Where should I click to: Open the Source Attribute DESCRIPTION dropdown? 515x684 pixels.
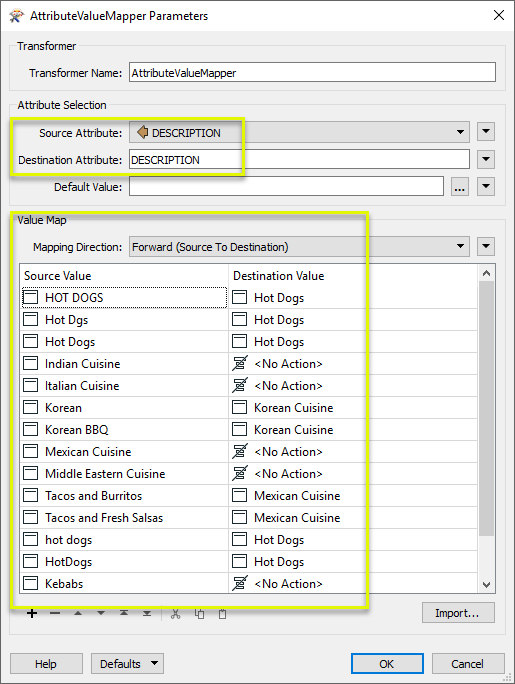click(x=460, y=132)
